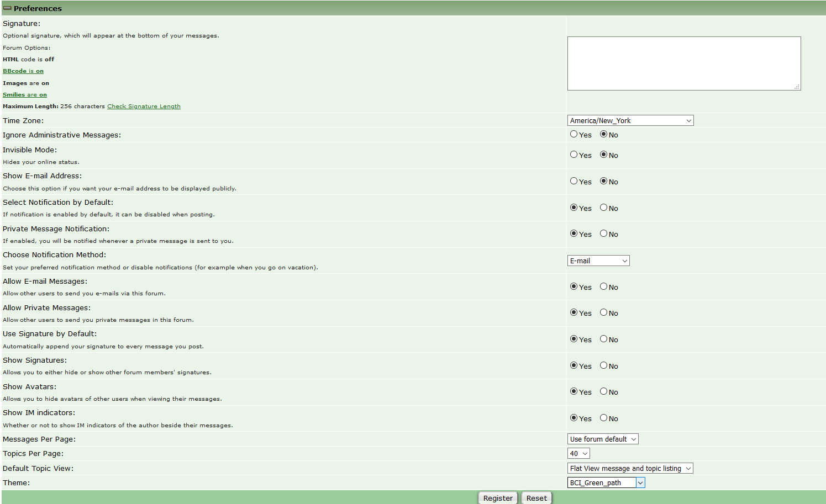
Task: Expand Messages Per Page dropdown
Action: coord(603,439)
